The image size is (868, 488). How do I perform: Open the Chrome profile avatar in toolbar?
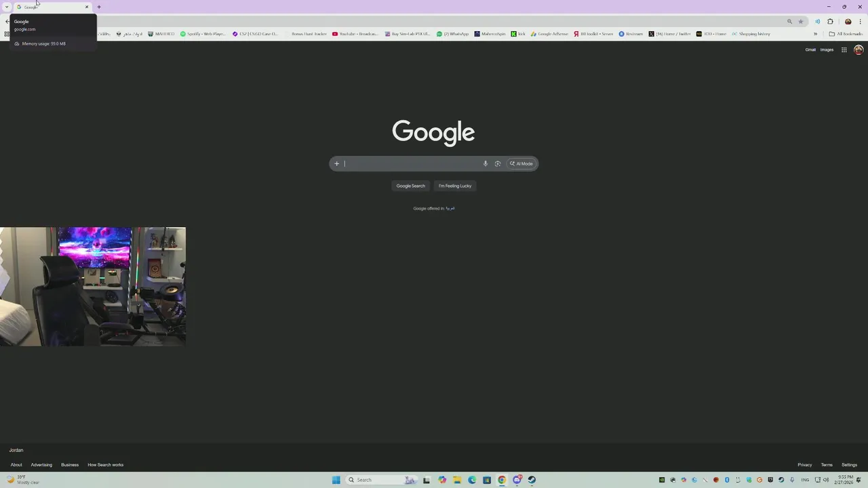848,22
